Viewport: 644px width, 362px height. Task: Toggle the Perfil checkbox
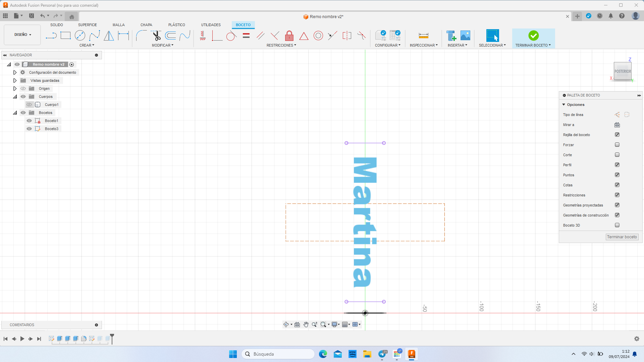(x=617, y=165)
